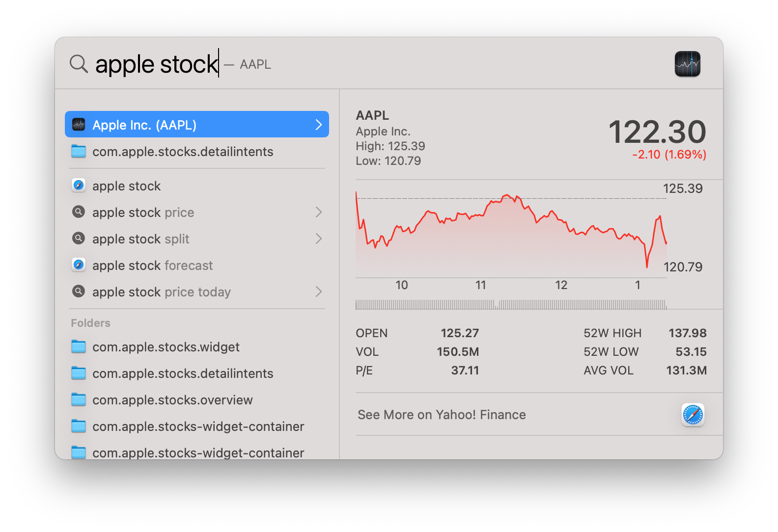The height and width of the screenshot is (532, 778).
Task: Click search icon beside 'apple stock price'
Action: tap(79, 212)
